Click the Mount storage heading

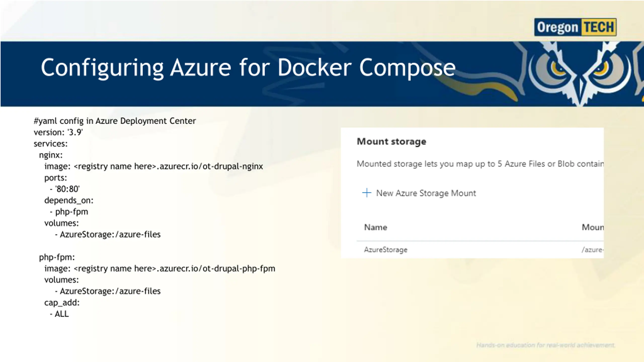coord(391,142)
